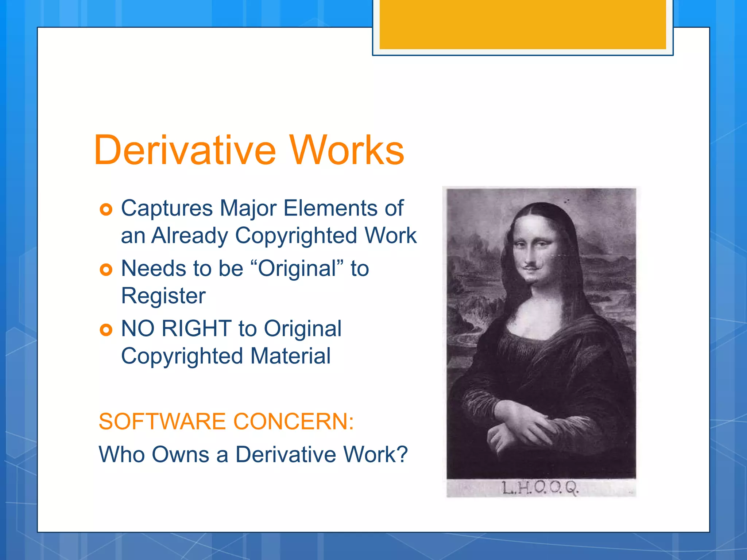Click the text 'Who Owns a Derivative Work?'
Viewport: 747px width, 560px height.
click(253, 454)
